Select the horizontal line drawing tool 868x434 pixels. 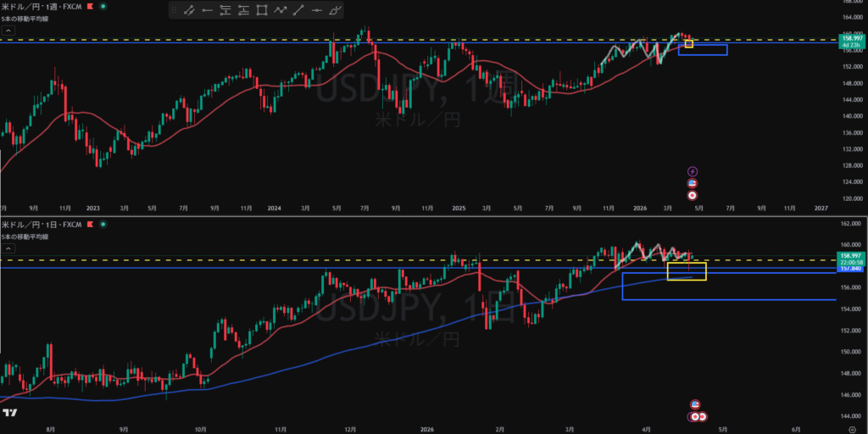[317, 11]
